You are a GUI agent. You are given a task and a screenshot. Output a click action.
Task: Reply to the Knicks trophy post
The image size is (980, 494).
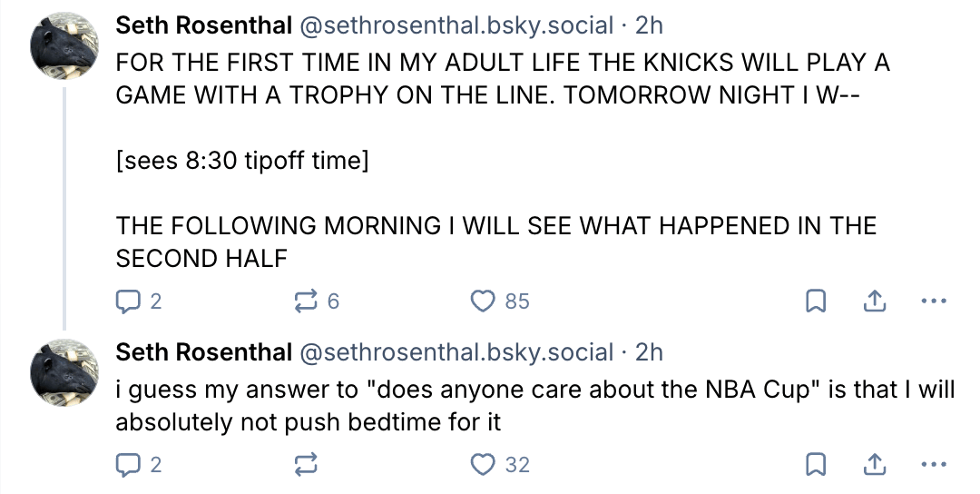pyautogui.click(x=128, y=301)
